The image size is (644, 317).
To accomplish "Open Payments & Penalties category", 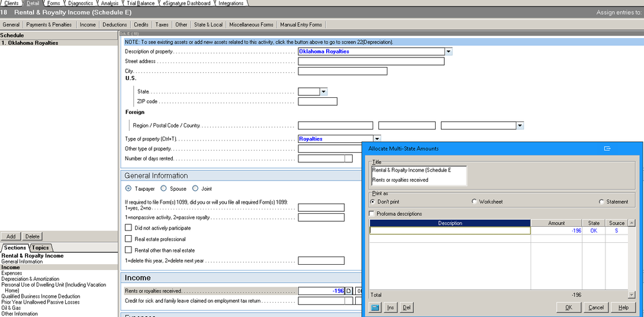I will pos(49,24).
